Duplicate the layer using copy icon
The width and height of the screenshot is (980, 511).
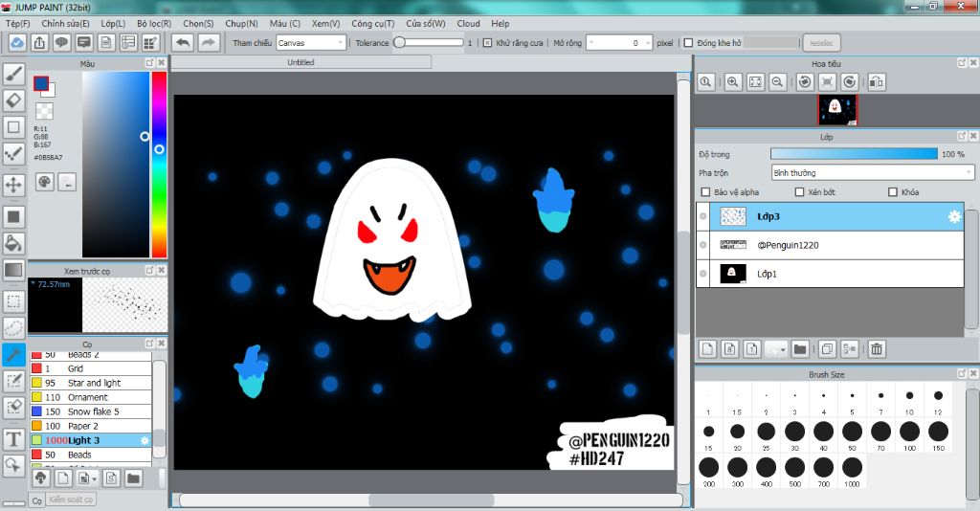(827, 349)
